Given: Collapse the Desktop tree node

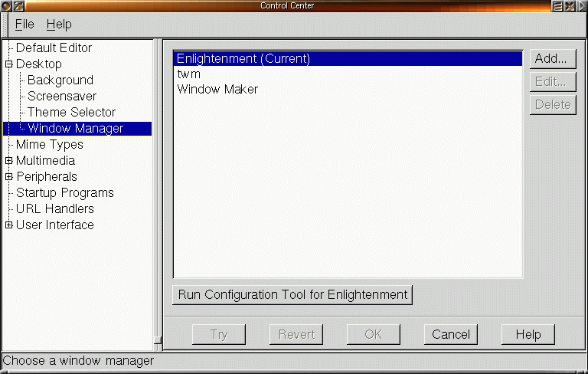Looking at the screenshot, I should [9, 64].
